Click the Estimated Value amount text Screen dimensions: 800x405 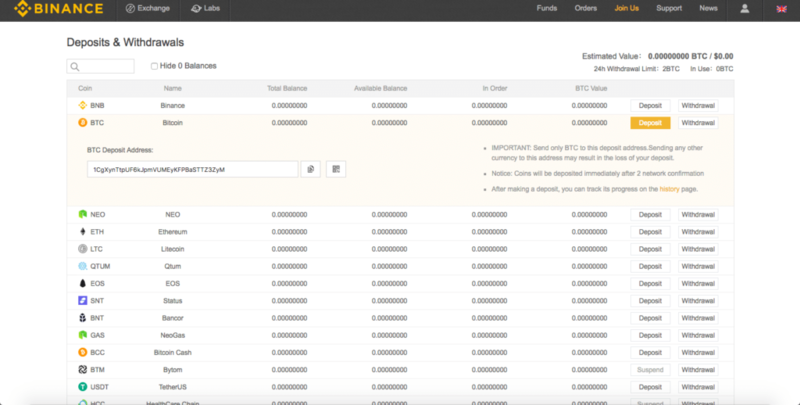[x=690, y=56]
